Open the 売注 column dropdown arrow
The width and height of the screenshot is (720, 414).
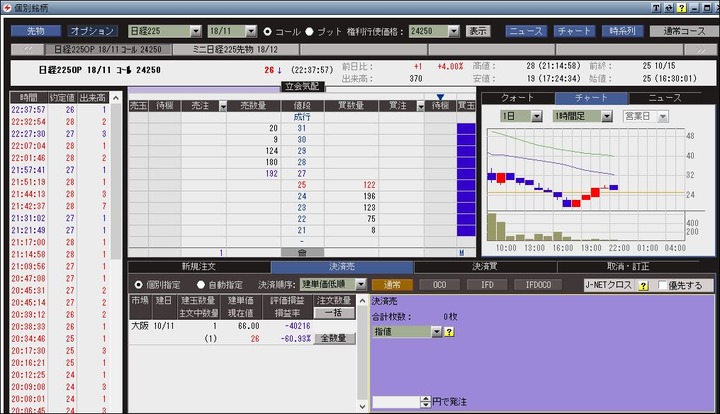pyautogui.click(x=223, y=106)
